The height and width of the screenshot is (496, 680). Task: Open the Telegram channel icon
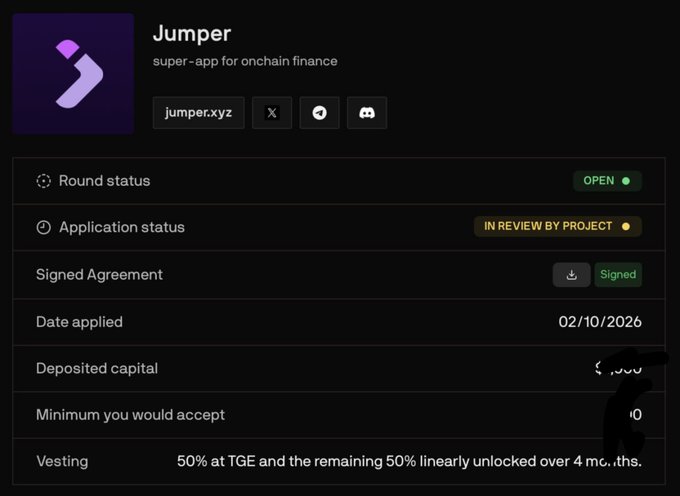coord(319,113)
